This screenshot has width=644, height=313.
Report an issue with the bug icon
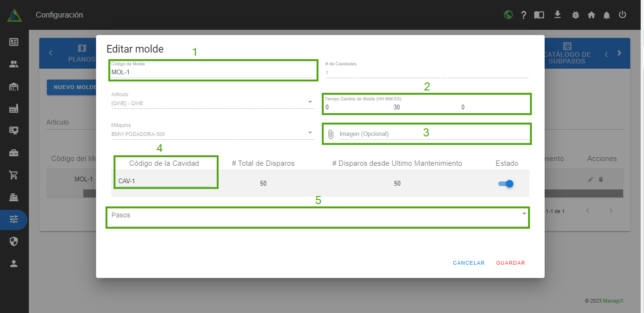point(575,15)
